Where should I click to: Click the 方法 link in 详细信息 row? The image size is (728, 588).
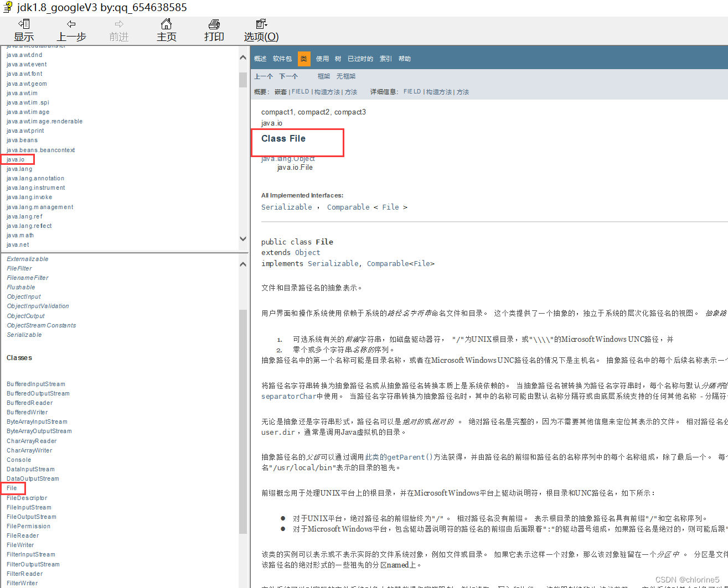coord(463,92)
